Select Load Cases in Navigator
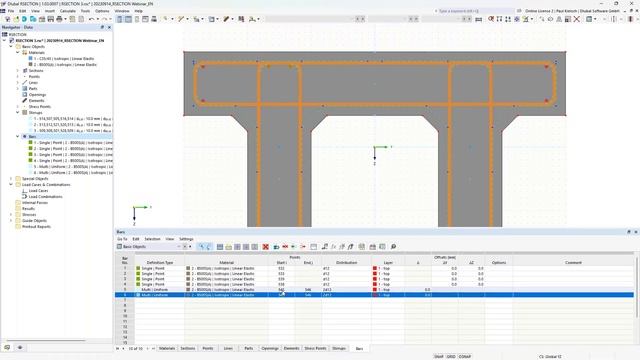640x360 pixels. [x=38, y=191]
